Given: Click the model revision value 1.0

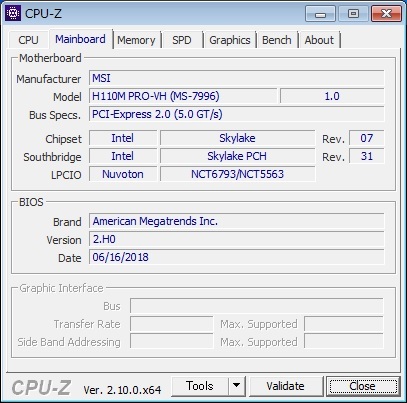Looking at the screenshot, I should 332,96.
